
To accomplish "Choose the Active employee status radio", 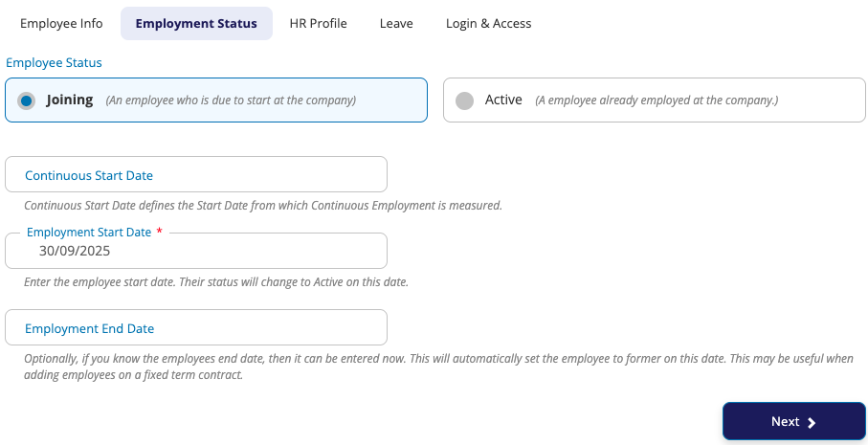I will click(x=464, y=100).
